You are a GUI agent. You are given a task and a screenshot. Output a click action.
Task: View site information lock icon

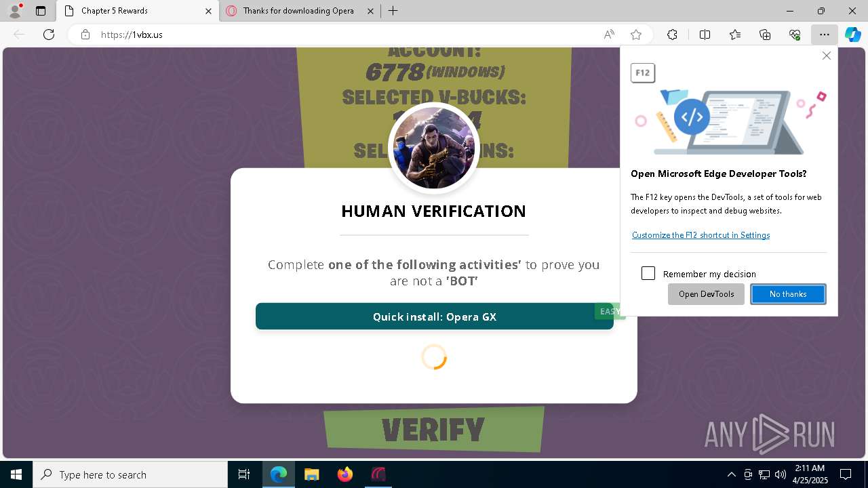click(x=85, y=35)
